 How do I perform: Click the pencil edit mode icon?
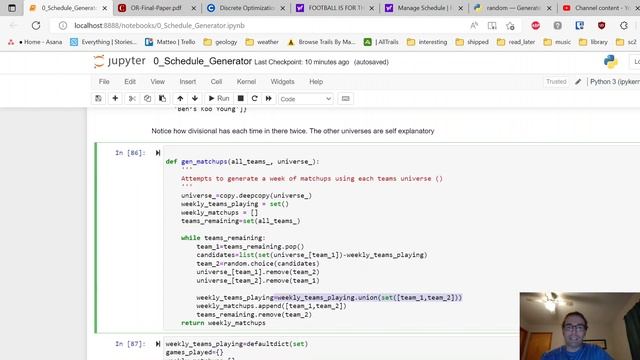(578, 82)
